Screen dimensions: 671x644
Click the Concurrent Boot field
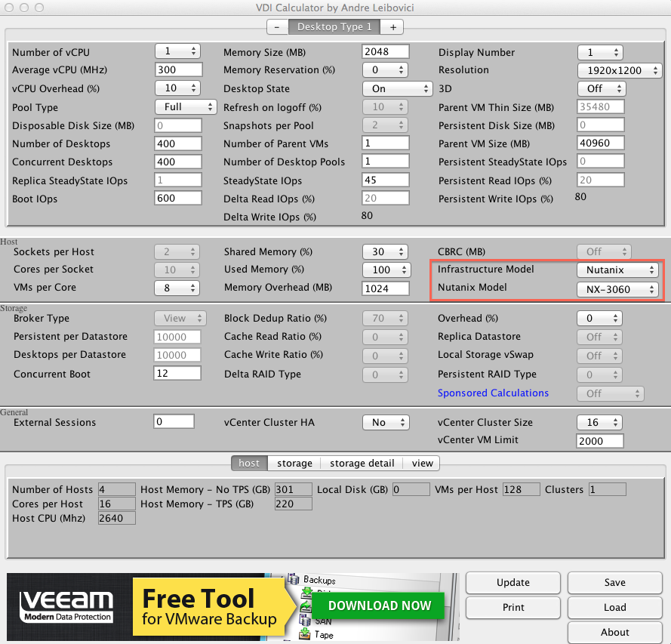177,373
